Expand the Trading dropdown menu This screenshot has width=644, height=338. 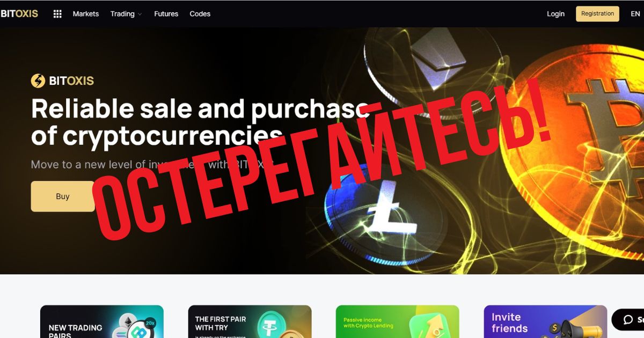point(126,14)
